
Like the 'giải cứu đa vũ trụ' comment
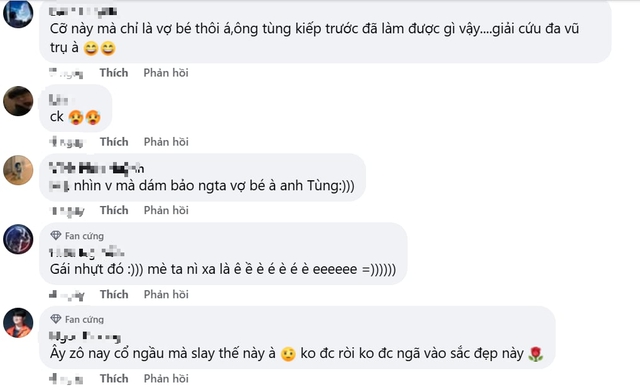click(114, 73)
